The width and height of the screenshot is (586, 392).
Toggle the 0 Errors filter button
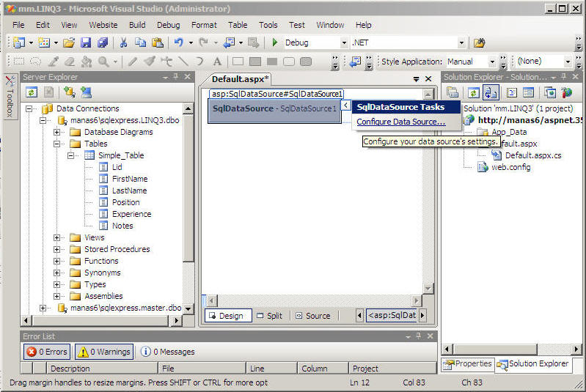pos(47,352)
